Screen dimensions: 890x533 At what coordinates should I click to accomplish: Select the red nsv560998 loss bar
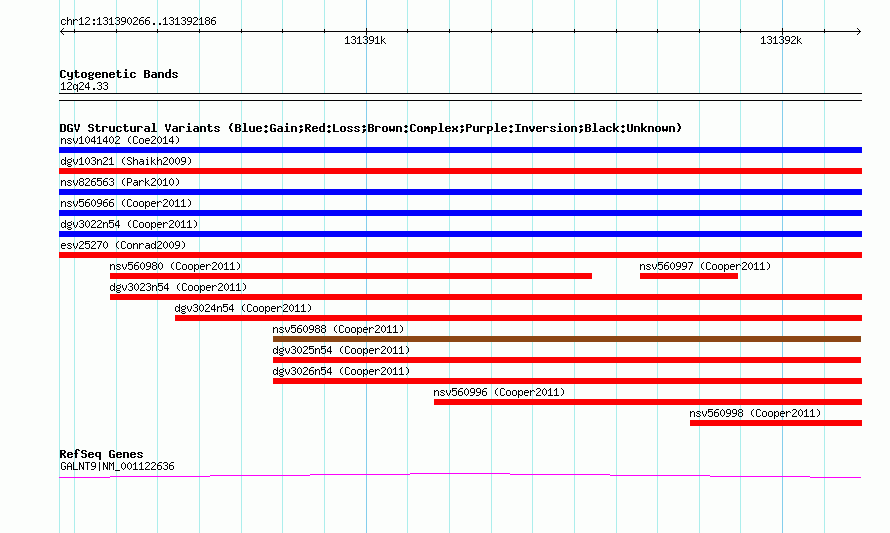coord(776,423)
